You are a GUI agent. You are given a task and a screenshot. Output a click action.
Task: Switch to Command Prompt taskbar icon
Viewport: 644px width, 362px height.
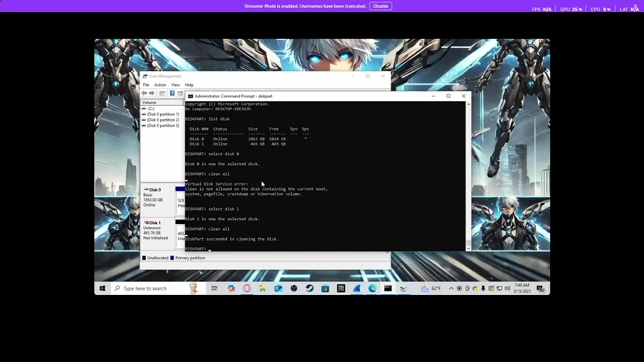[388, 288]
